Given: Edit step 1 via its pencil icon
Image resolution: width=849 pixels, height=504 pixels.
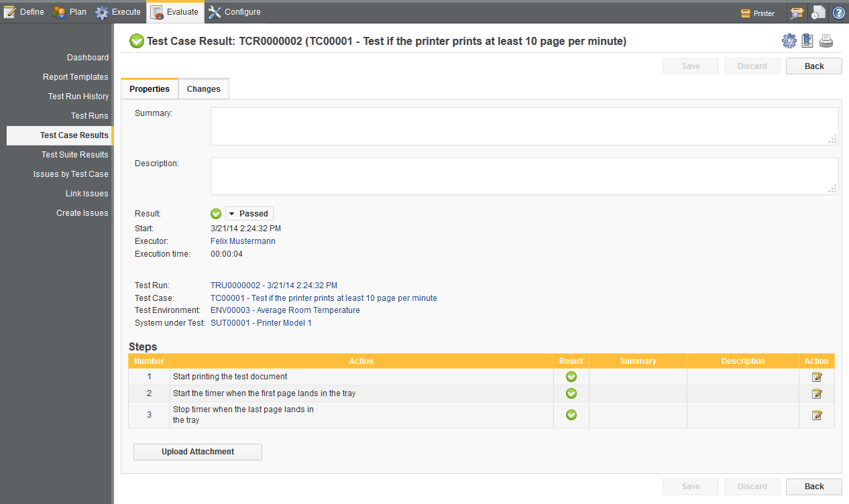Looking at the screenshot, I should 817,377.
